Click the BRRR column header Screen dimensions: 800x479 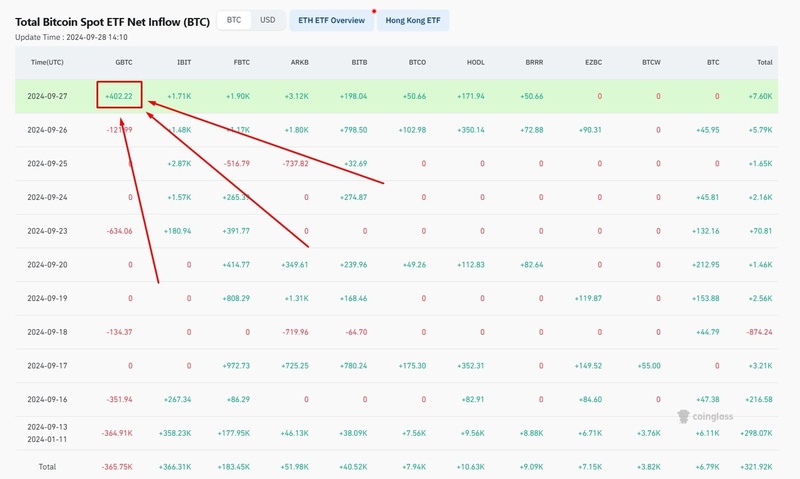pos(534,62)
